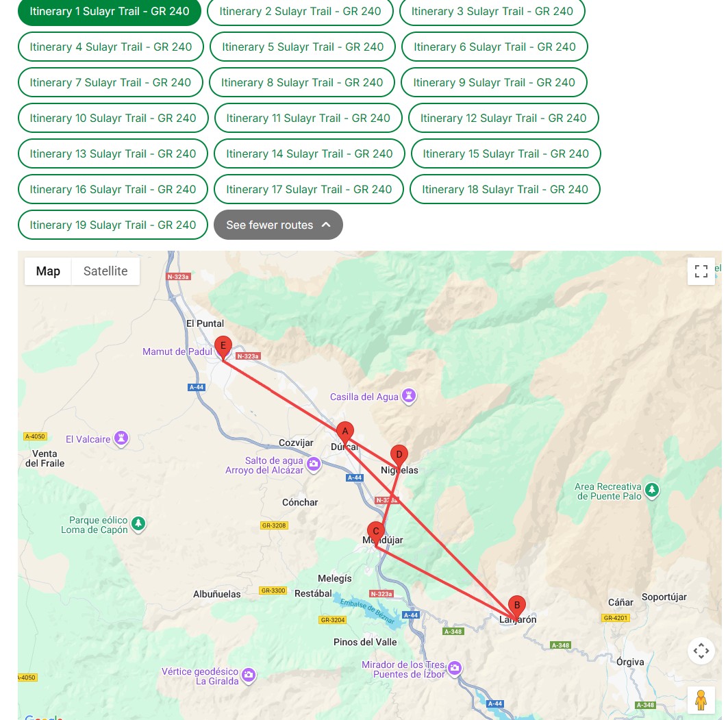
Task: Click El Valcaire point of interest
Action: pos(121,439)
